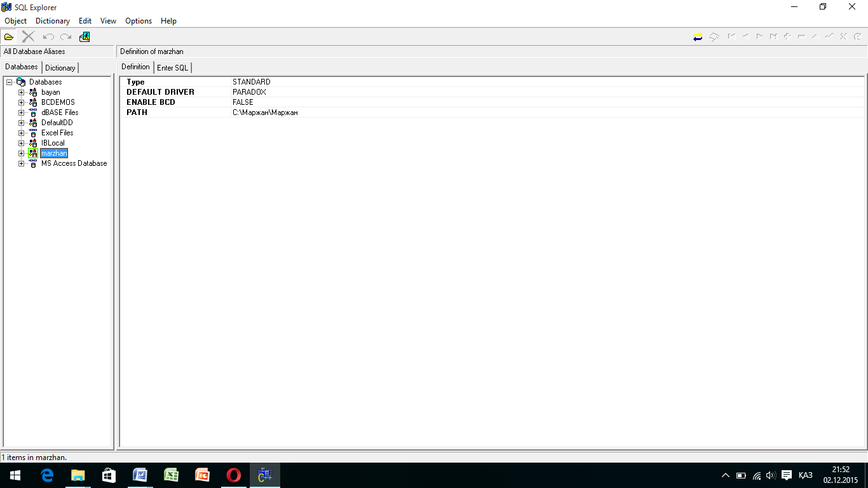This screenshot has height=488, width=868.
Task: Open the Windows Start menu
Action: (15, 475)
